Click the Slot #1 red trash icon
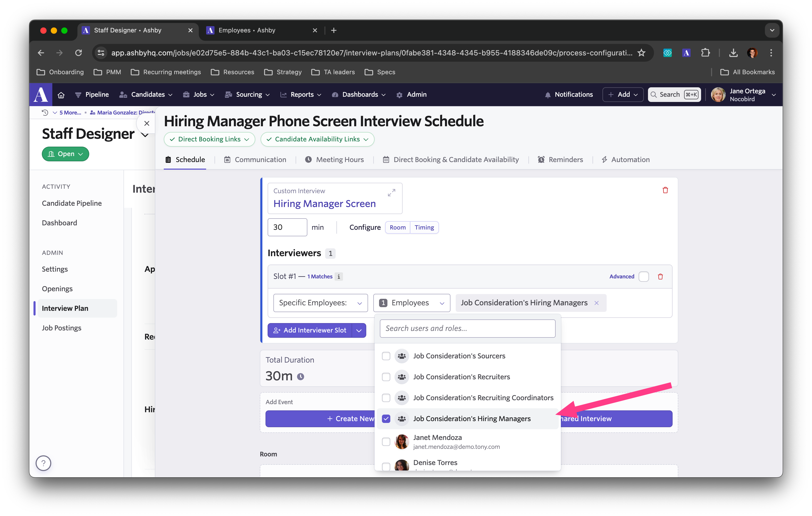Screen dimensions: 812x516 point(660,276)
